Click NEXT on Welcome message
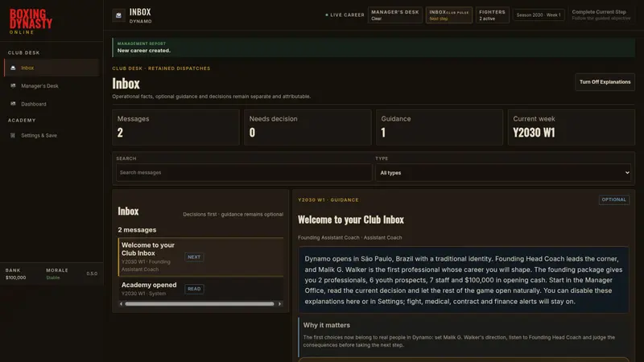The height and width of the screenshot is (362, 644). [x=194, y=257]
